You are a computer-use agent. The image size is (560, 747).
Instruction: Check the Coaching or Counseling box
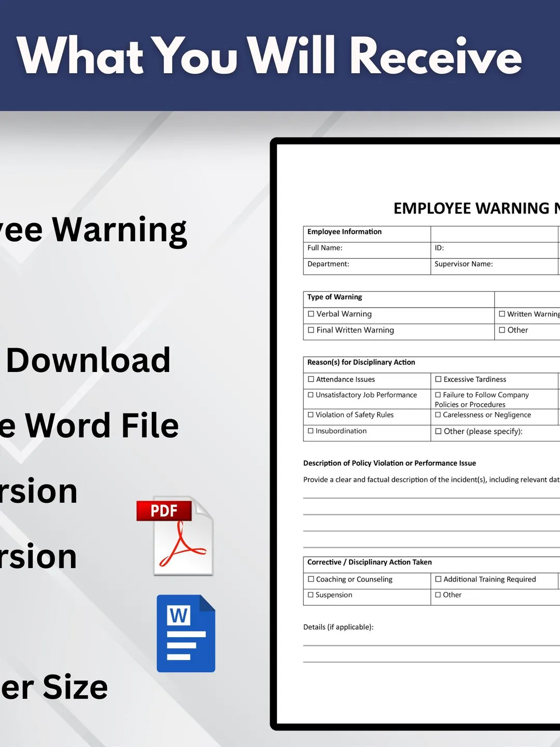tap(311, 579)
